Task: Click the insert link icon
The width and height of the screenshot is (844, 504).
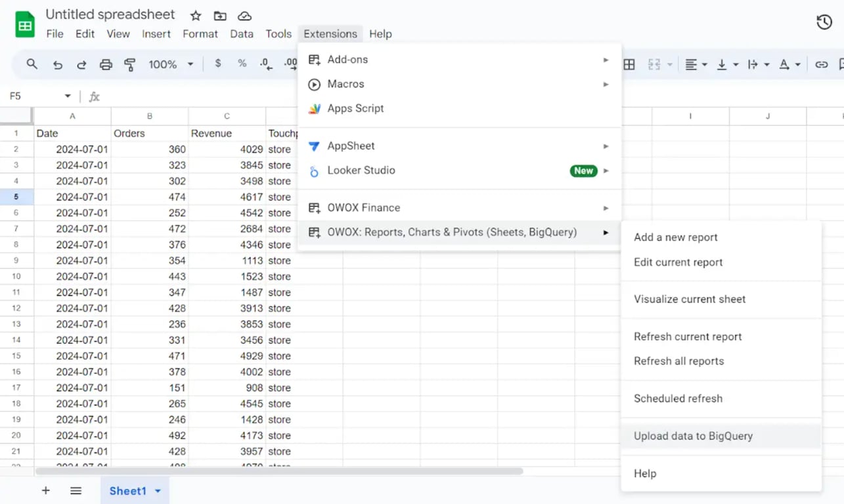Action: 822,64
